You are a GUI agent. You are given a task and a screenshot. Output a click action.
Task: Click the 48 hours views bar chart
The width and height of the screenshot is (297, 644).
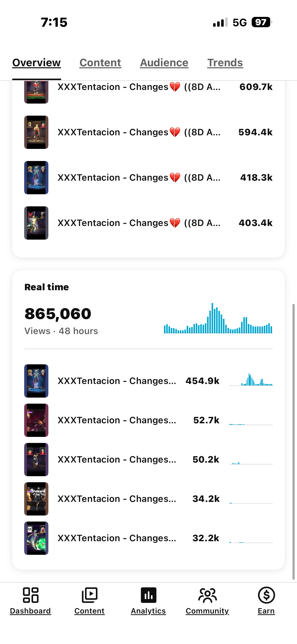pyautogui.click(x=218, y=318)
